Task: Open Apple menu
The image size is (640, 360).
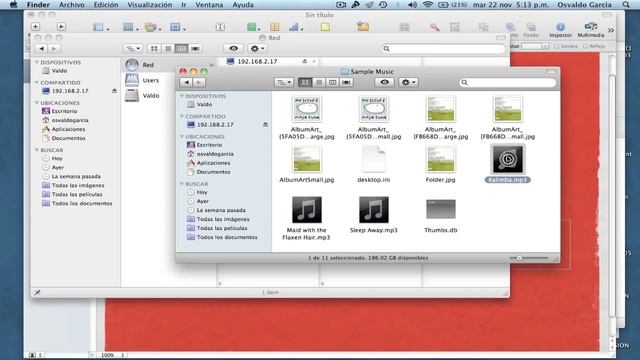Action: pyautogui.click(x=13, y=4)
